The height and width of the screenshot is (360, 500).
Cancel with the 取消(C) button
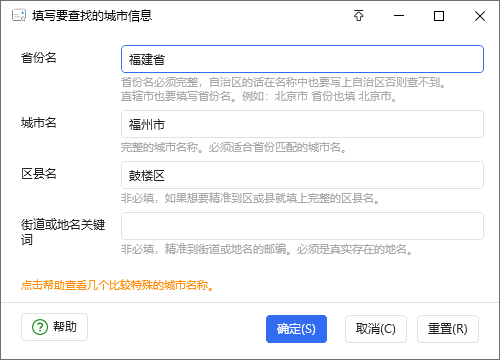(376, 329)
